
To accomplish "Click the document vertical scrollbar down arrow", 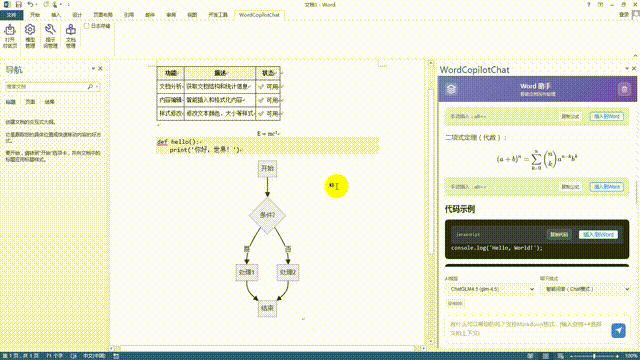I will point(431,341).
